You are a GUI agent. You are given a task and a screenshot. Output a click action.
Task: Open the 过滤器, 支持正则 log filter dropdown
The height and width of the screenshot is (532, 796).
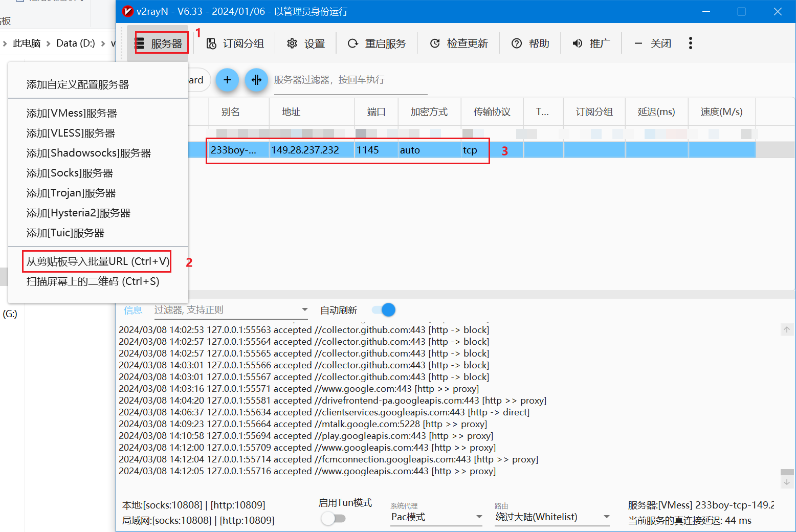click(x=231, y=310)
